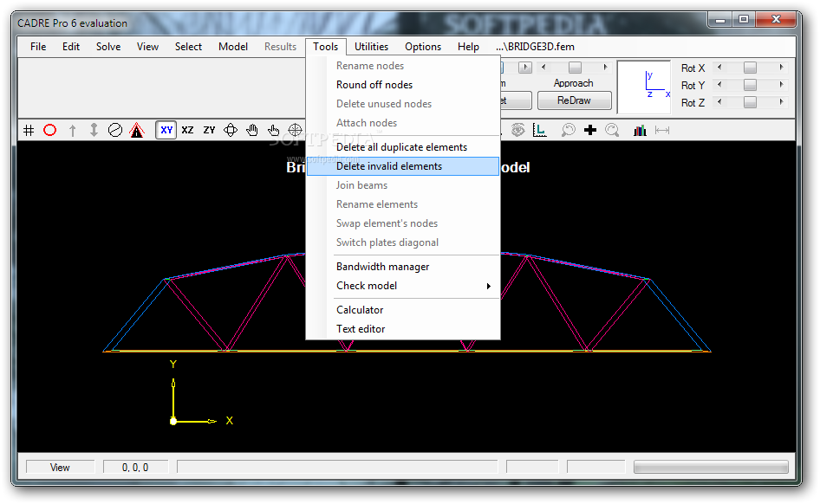
Task: Click Rot X right arrow
Action: pos(781,68)
